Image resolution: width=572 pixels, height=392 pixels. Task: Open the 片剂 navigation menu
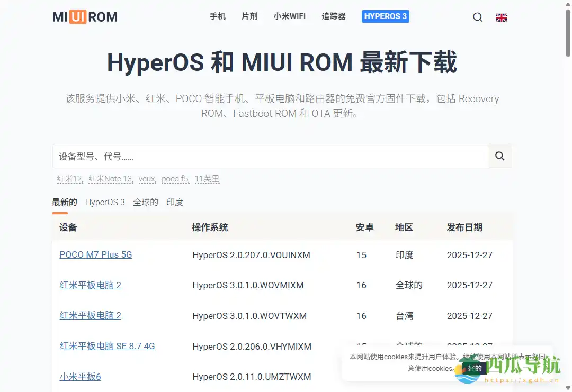249,16
